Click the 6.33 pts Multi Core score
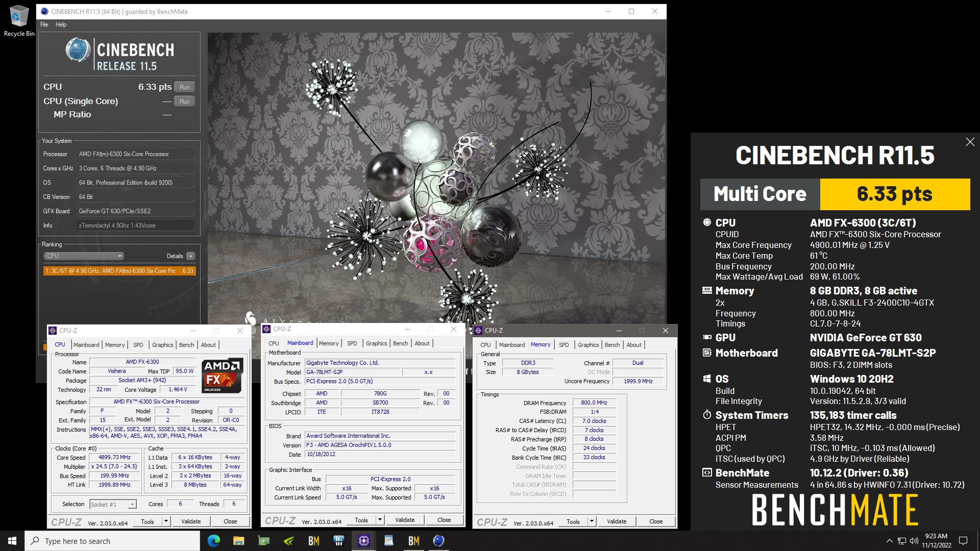980x551 pixels. coord(895,194)
